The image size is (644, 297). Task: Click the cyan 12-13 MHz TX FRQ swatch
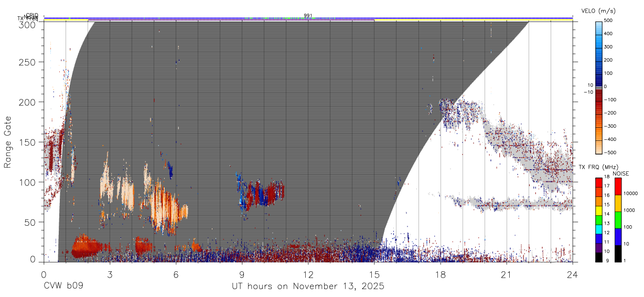pyautogui.click(x=599, y=229)
